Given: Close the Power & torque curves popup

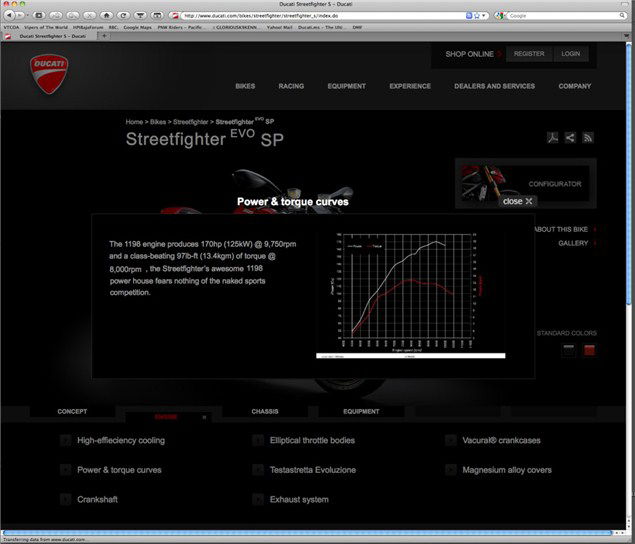Looking at the screenshot, I should (519, 201).
